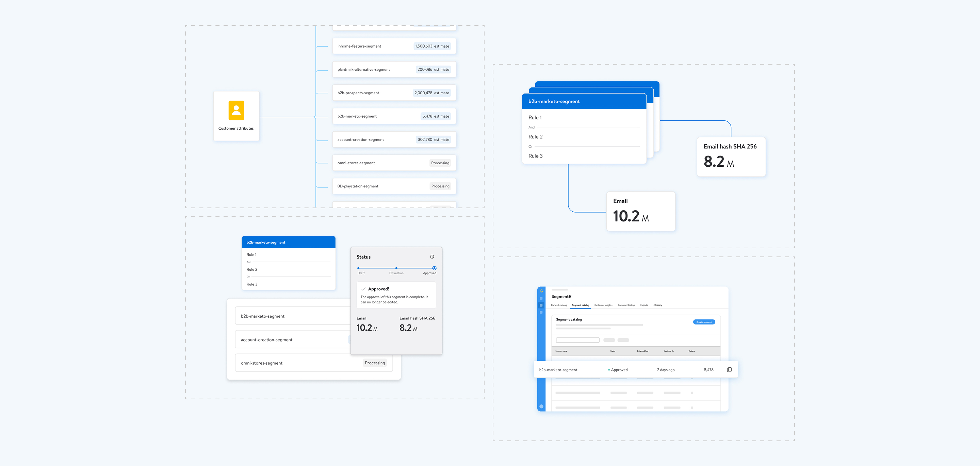Click the Email hash SHA 256 card

coord(731,156)
